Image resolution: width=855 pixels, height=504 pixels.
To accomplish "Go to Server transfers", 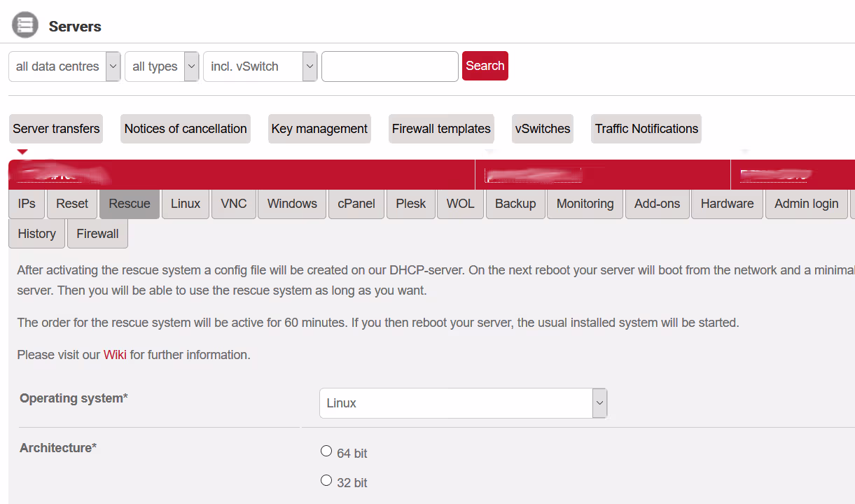I will [x=56, y=129].
